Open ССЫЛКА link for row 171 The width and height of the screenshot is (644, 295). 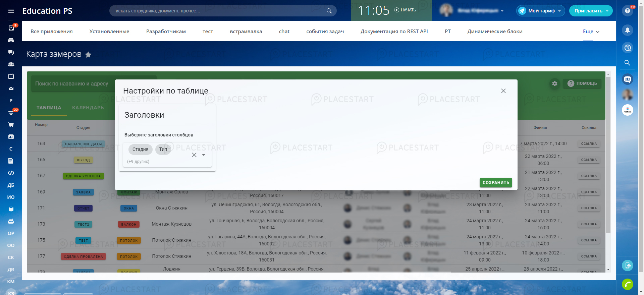(x=589, y=208)
